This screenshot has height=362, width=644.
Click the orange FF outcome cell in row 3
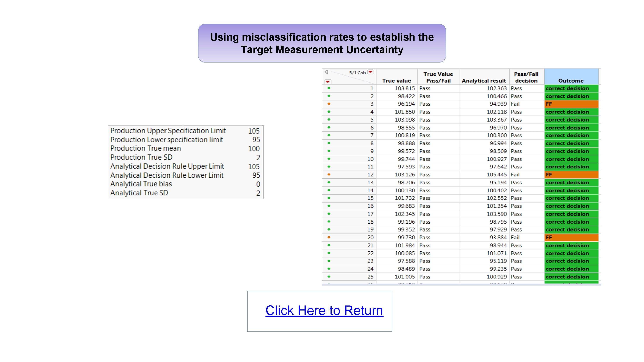(x=571, y=104)
